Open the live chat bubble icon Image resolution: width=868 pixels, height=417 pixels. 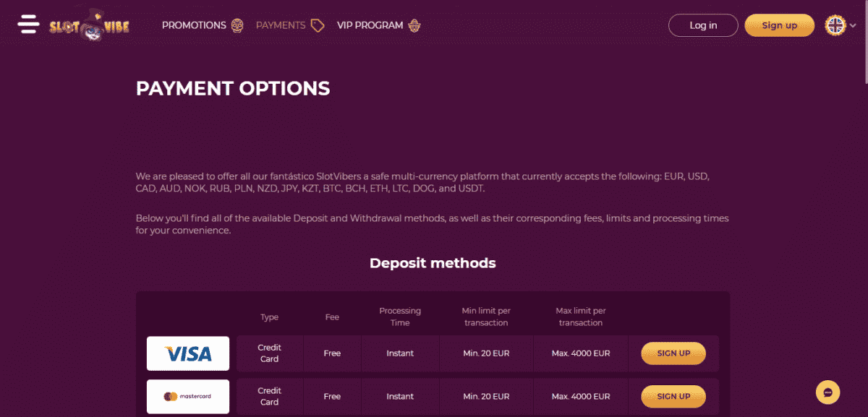(827, 392)
